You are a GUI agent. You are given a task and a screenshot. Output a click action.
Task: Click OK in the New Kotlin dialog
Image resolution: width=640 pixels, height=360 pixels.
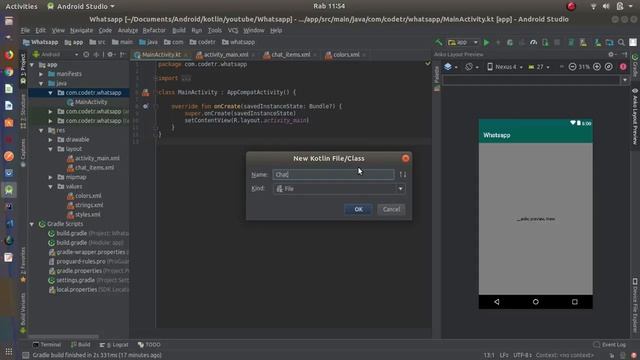[358, 209]
